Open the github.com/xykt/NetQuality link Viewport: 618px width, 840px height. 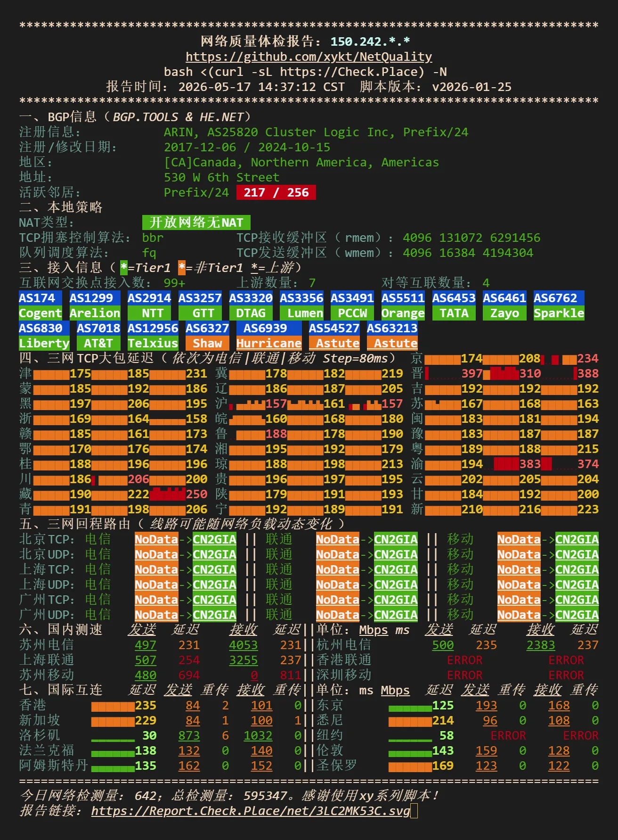pos(309,57)
